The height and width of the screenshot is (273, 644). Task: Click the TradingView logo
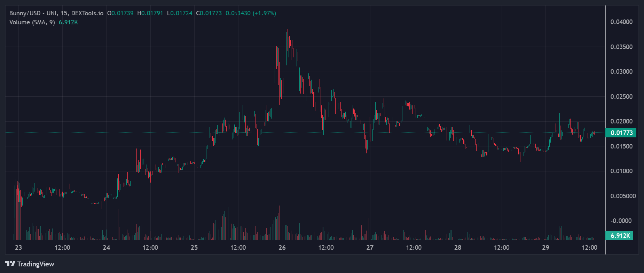click(x=10, y=264)
